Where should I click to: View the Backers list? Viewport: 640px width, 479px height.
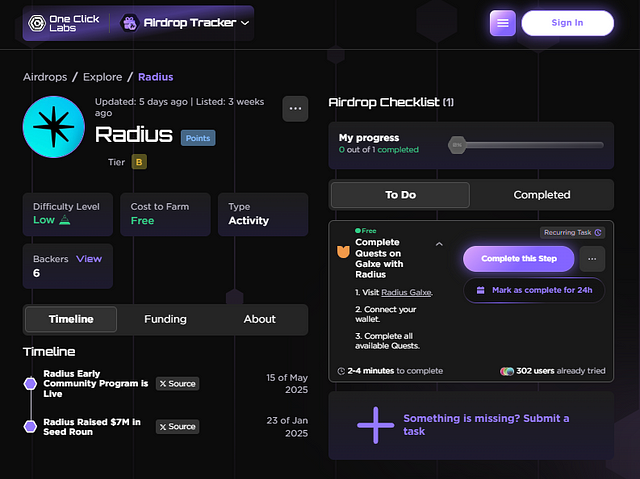coord(89,259)
